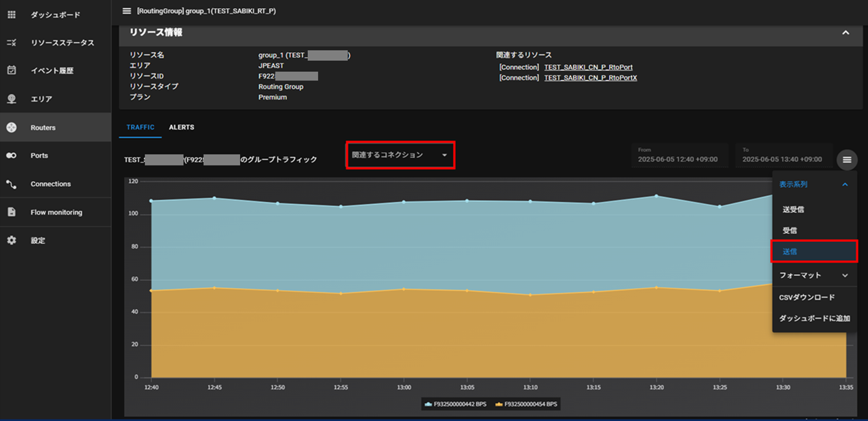Screen dimensions: 868x421
Task: Toggle the F932500000442 BPS legend series
Action: point(456,404)
